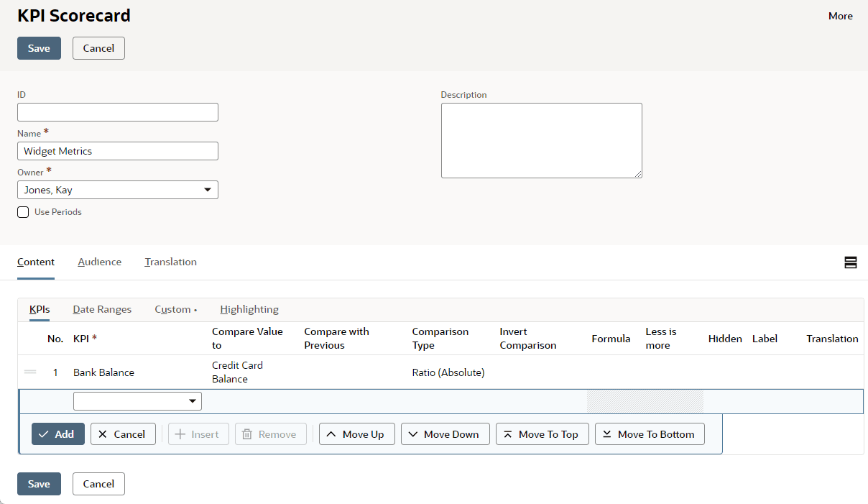The width and height of the screenshot is (868, 504).
Task: Click the row number 1 cell
Action: (55, 372)
